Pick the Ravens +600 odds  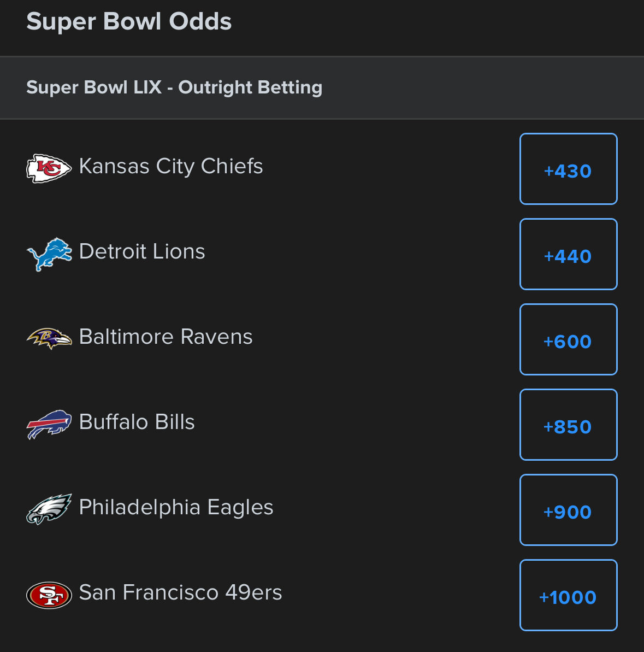pyautogui.click(x=568, y=340)
